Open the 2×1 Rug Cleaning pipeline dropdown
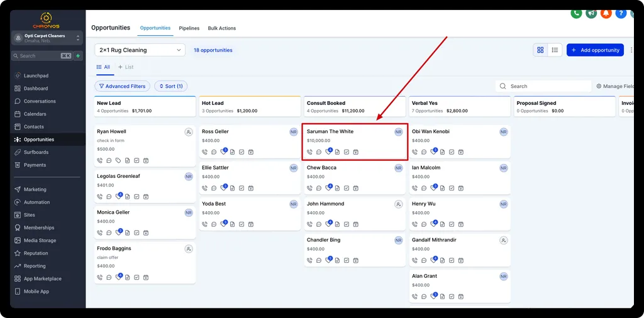This screenshot has height=318, width=644. [x=140, y=50]
